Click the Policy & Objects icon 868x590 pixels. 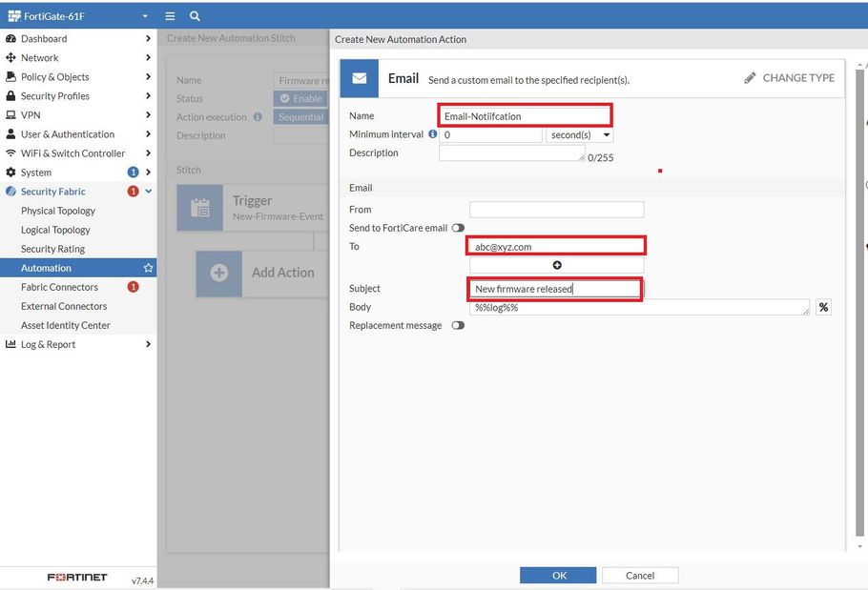click(x=10, y=77)
